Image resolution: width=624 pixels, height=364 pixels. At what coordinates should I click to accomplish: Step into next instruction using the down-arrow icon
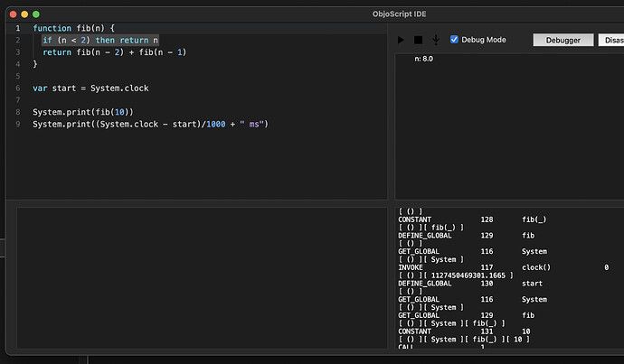[x=436, y=40]
